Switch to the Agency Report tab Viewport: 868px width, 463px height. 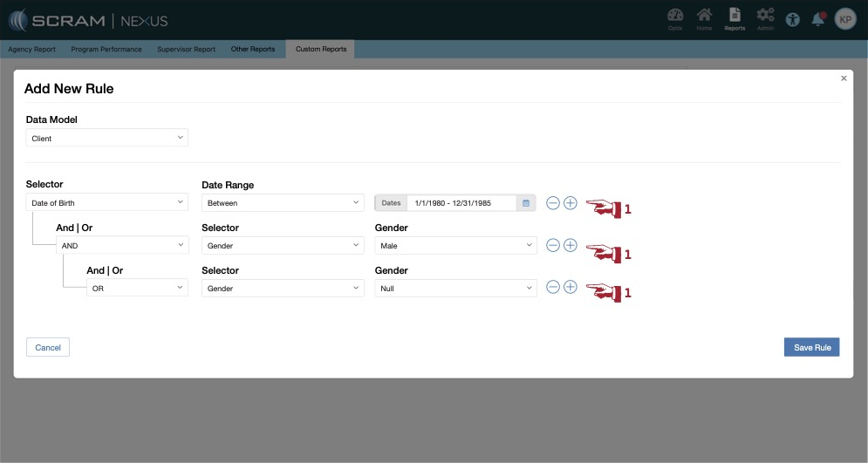pos(32,50)
